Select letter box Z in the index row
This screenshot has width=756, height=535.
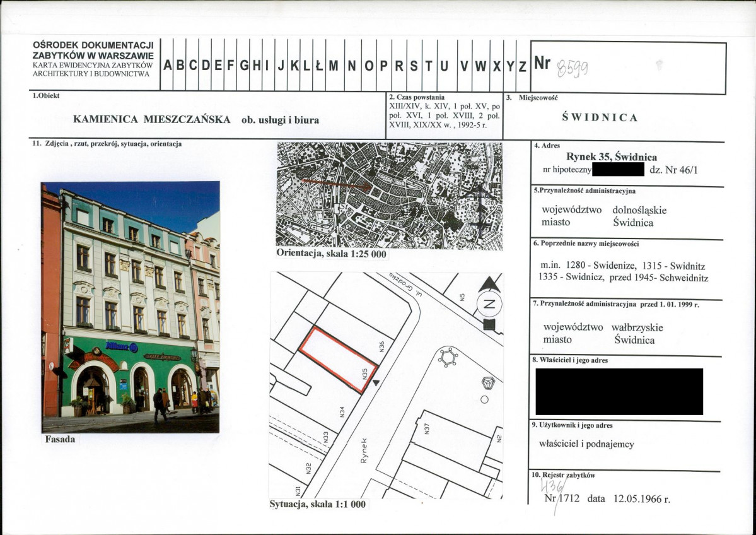(x=522, y=66)
